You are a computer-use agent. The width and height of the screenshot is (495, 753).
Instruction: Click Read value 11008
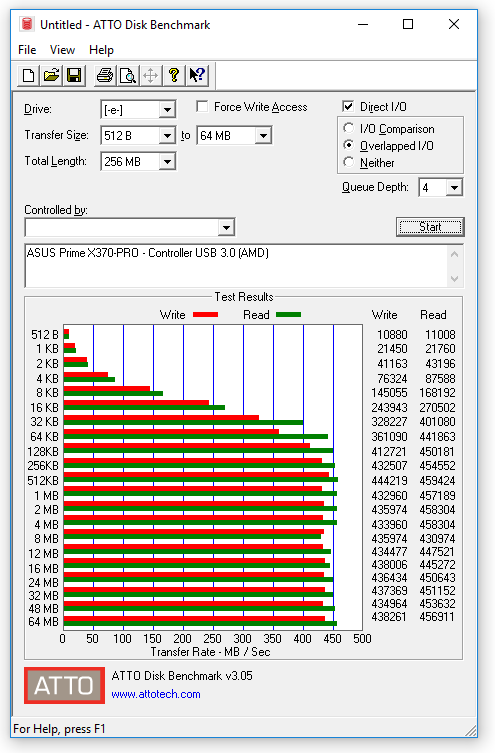coord(440,334)
